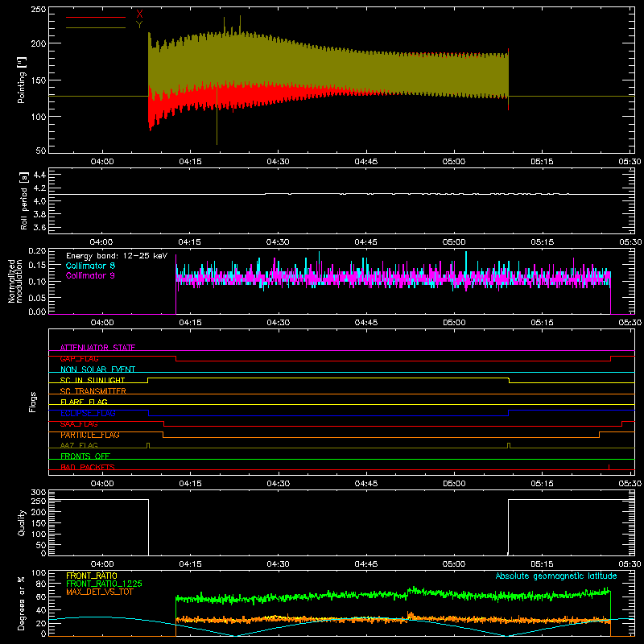Click the 04:00 tick label under Pointing plot
Screen dimensions: 644x644
point(102,162)
